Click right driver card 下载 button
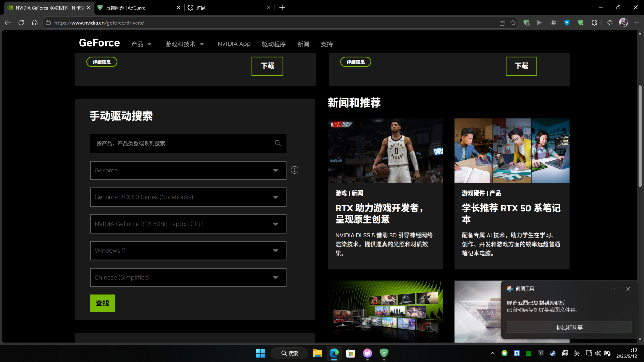This screenshot has width=644, height=362. [x=521, y=66]
